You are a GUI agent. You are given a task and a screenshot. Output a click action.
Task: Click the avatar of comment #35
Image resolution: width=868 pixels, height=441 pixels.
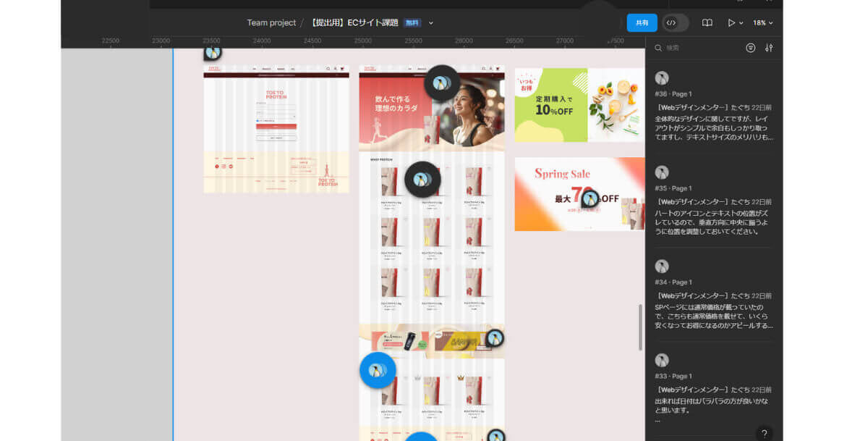click(x=662, y=172)
